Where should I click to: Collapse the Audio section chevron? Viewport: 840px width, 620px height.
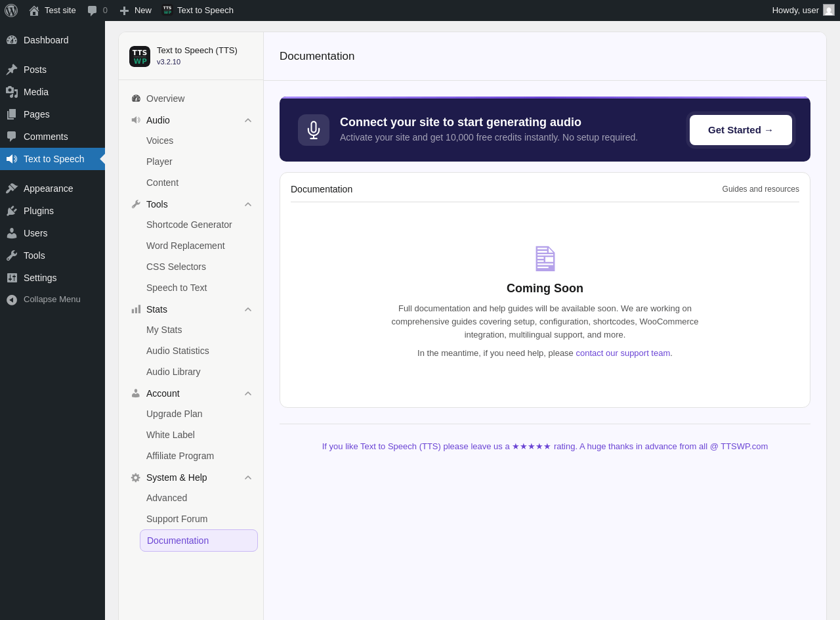(x=248, y=120)
